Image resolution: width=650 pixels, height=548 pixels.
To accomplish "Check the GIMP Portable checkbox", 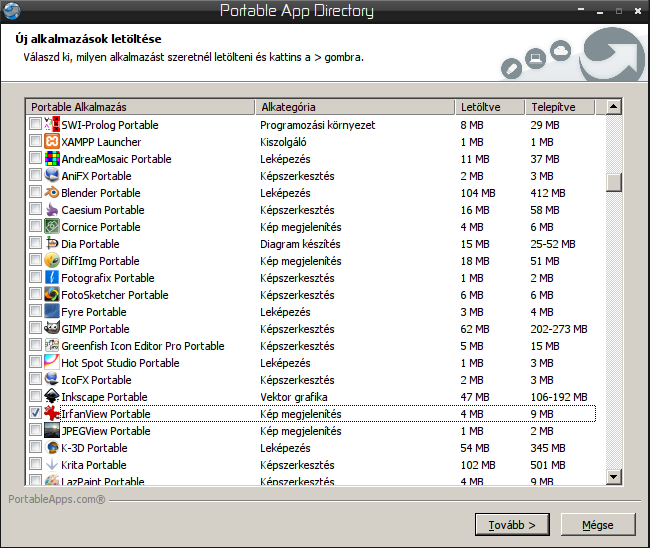I will pyautogui.click(x=36, y=328).
